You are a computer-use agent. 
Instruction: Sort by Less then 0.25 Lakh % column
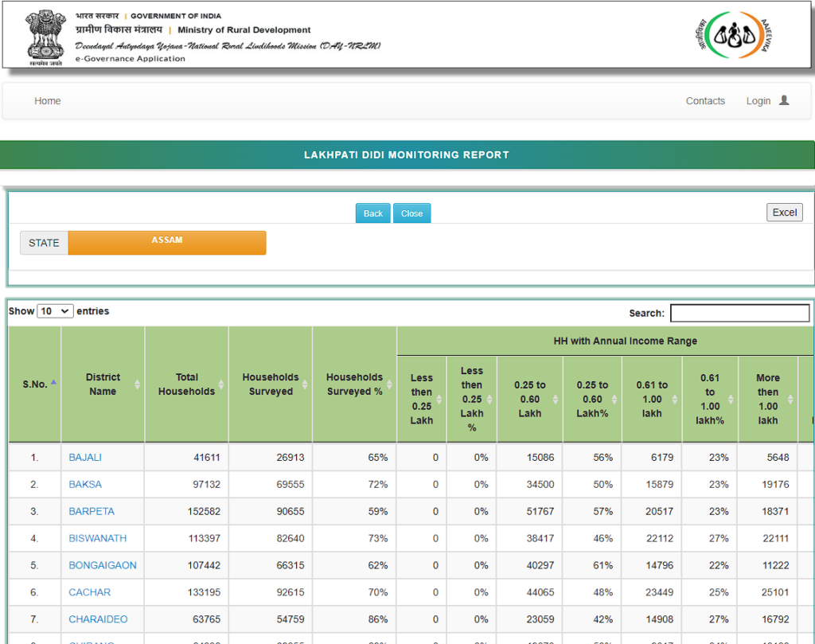[489, 399]
